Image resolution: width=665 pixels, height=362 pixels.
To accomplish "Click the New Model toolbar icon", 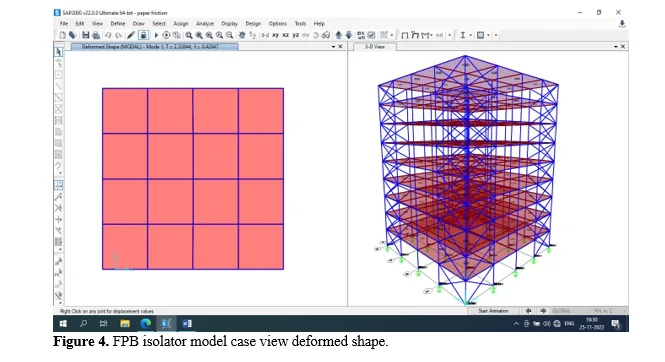I will click(62, 35).
